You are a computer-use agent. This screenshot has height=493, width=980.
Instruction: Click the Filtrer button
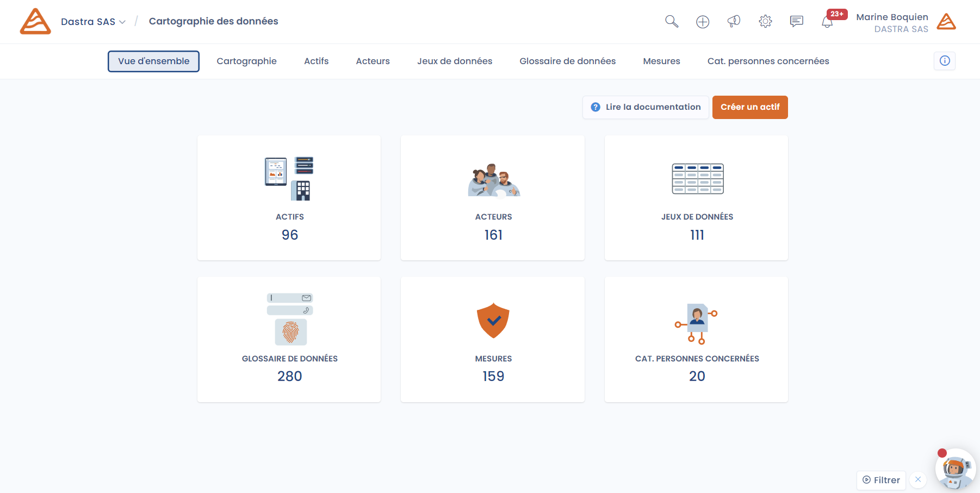tap(881, 480)
